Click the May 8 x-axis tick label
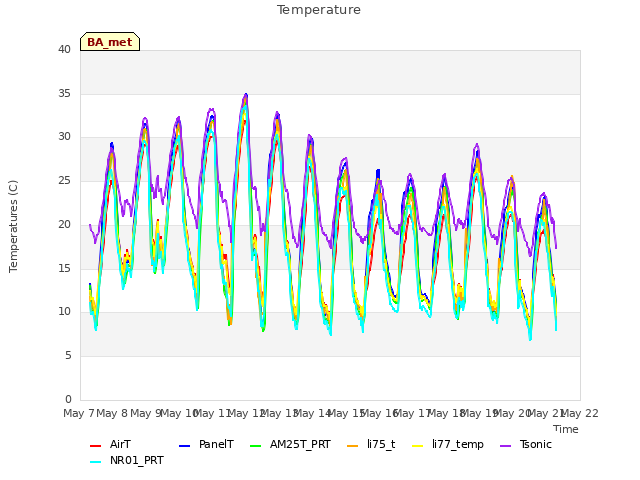Screen dimensions: 640x480 click(112, 413)
